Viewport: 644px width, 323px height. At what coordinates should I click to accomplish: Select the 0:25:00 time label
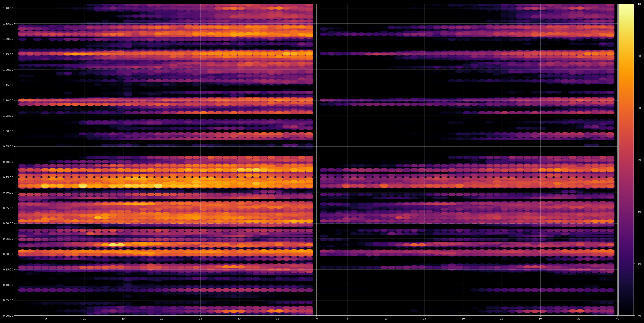pos(8,239)
